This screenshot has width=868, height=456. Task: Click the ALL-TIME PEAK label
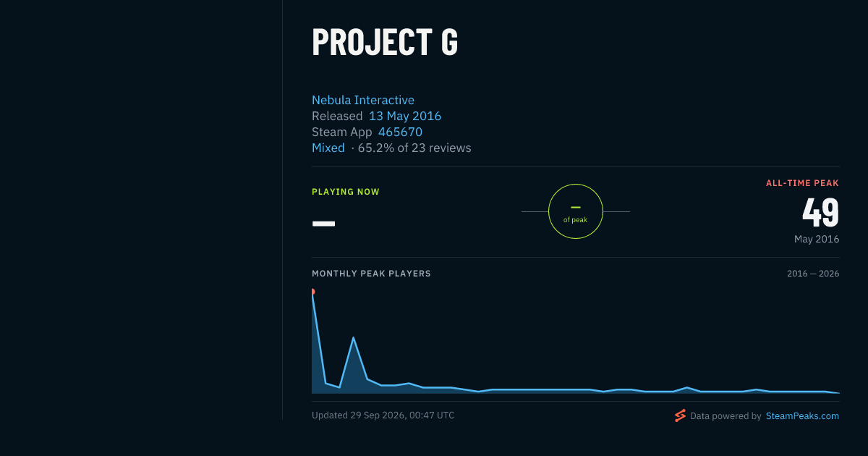click(x=802, y=183)
